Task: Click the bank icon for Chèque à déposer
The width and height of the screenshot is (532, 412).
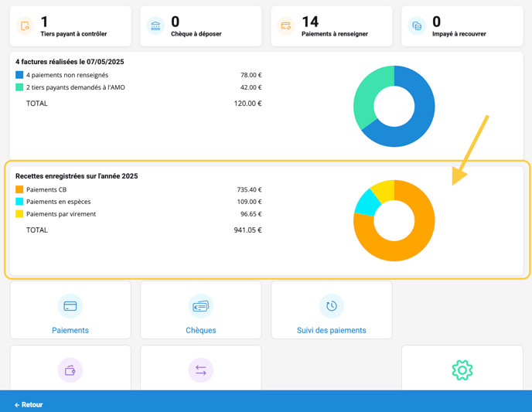Action: [x=155, y=26]
